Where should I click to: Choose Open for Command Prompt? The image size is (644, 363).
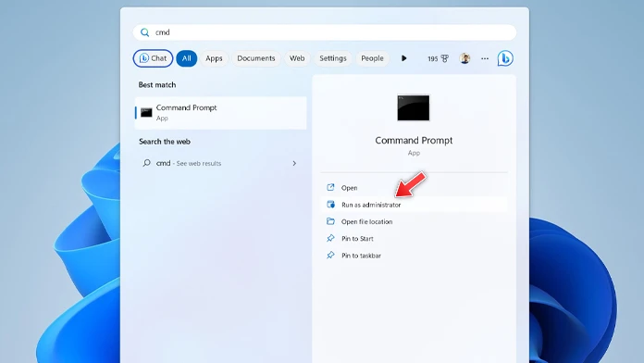tap(414, 187)
